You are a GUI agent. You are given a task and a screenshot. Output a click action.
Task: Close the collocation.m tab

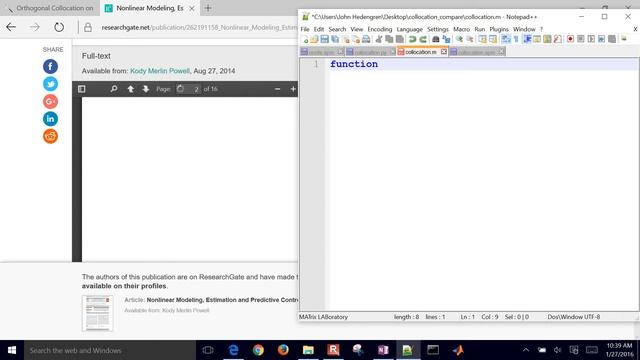coord(444,52)
